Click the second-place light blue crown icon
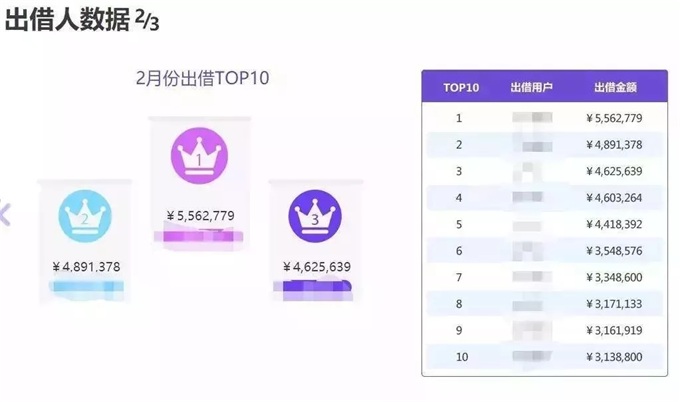The width and height of the screenshot is (680, 402). click(x=85, y=214)
